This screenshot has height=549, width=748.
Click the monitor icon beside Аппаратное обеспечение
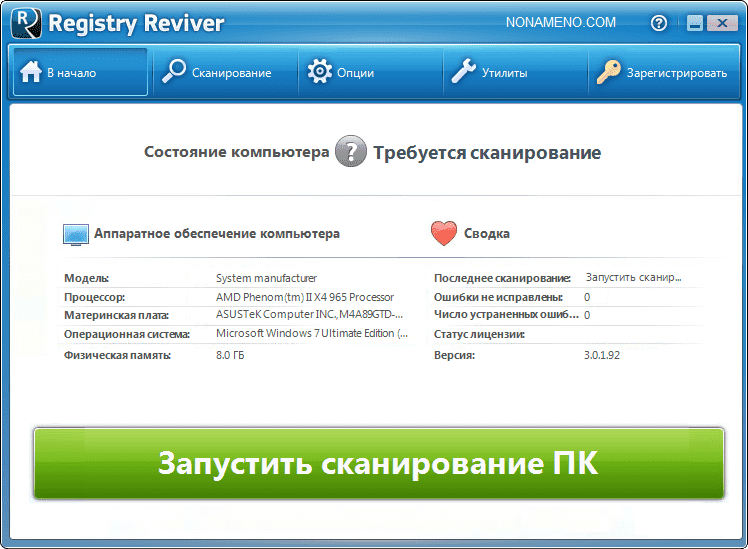[x=76, y=234]
